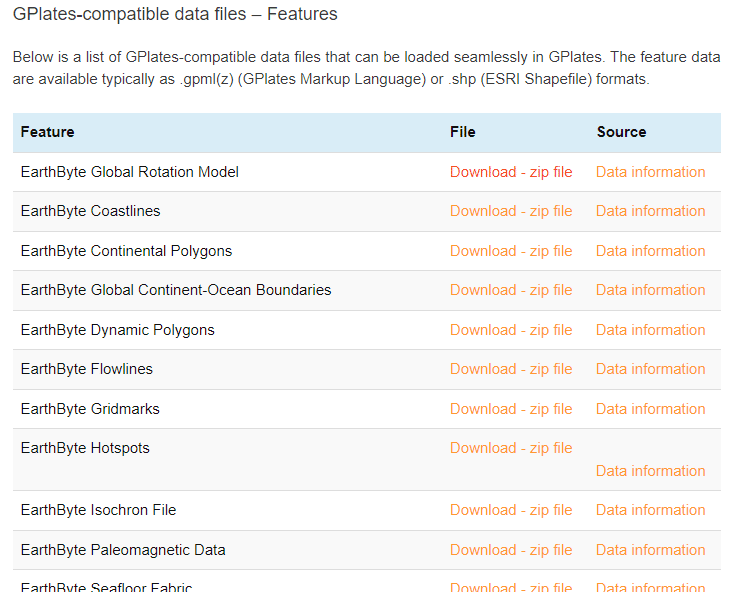The image size is (735, 592).
Task: Download the EarthByte Isochron File zip
Action: (511, 510)
